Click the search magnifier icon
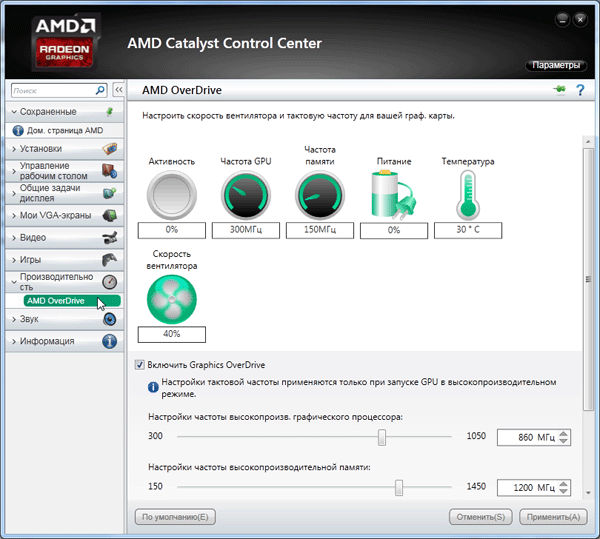 [99, 91]
